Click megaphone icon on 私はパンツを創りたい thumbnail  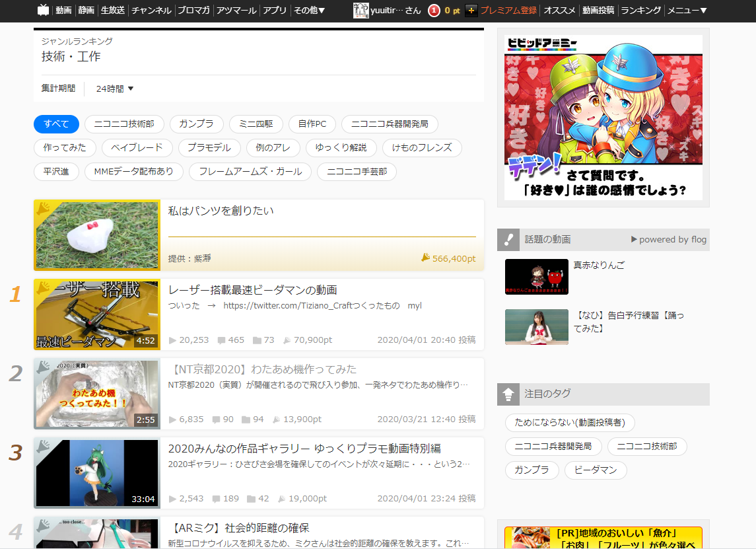(44, 209)
